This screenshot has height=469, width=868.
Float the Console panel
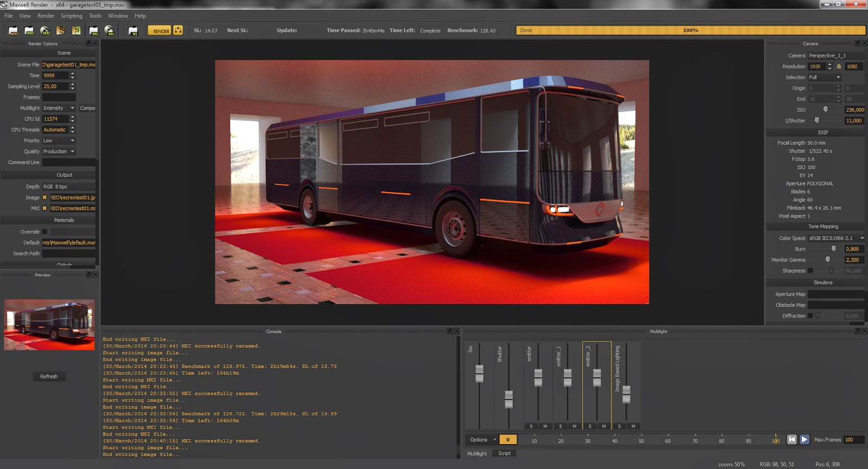tap(450, 331)
